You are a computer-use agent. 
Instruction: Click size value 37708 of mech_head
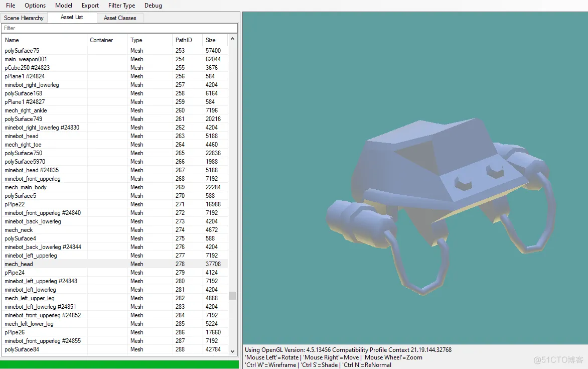(x=213, y=264)
